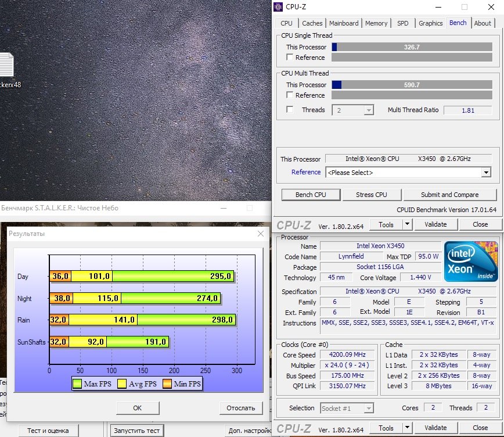Viewport: 504px width, 437px height.
Task: Click the Core Speed 4200.09 MHz value
Action: pyautogui.click(x=347, y=354)
